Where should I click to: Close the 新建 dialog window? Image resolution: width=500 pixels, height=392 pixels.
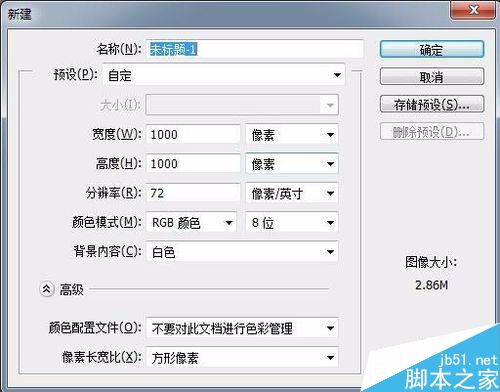click(473, 10)
